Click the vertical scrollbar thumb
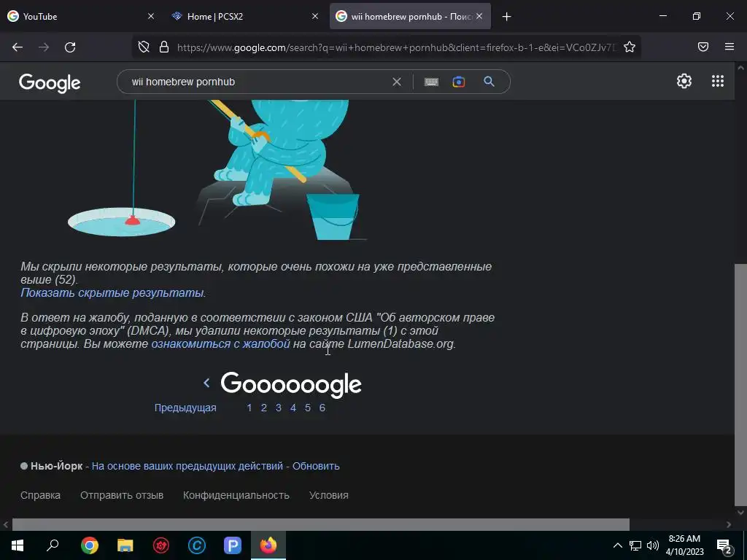The width and height of the screenshot is (747, 560). tap(741, 385)
